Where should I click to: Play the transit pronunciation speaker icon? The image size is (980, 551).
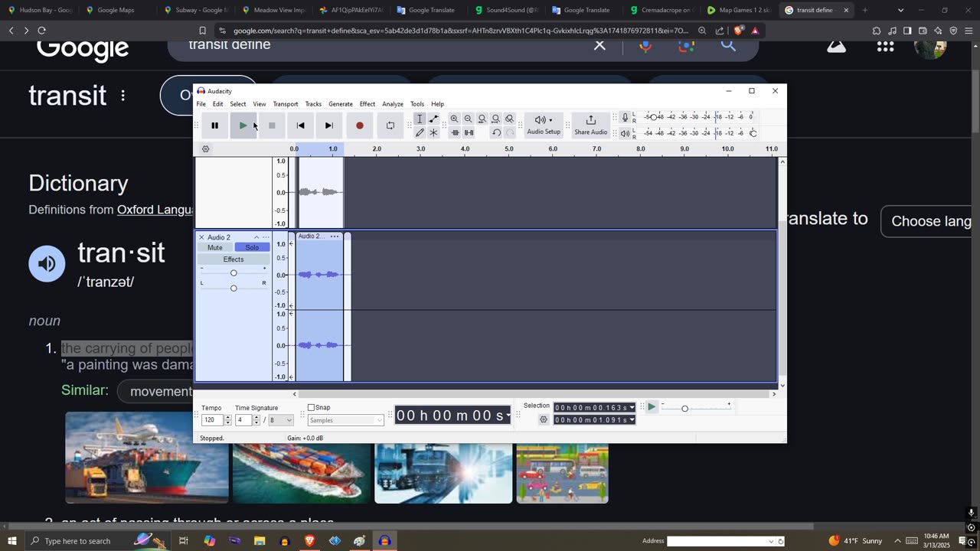[47, 264]
